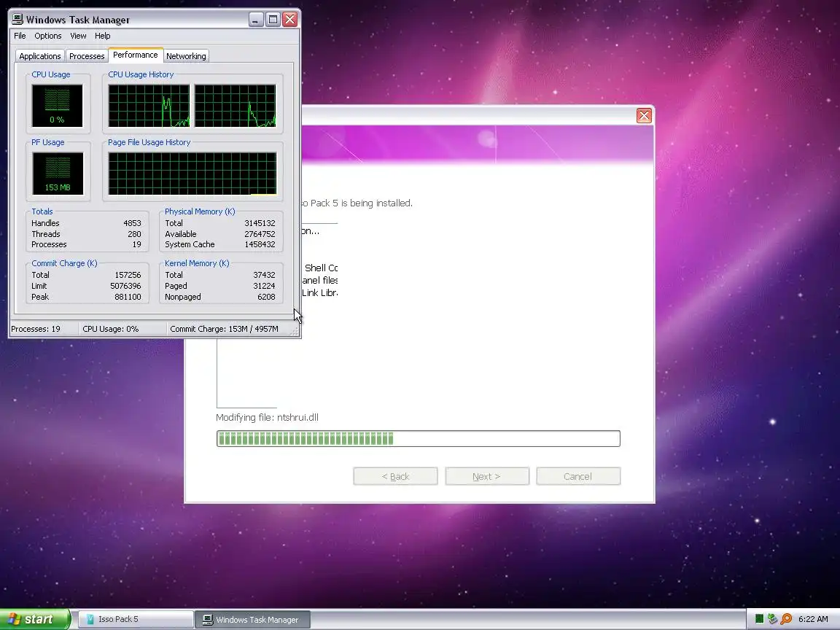Click the Next button in the installer
Screen dimensions: 840x630
(487, 476)
